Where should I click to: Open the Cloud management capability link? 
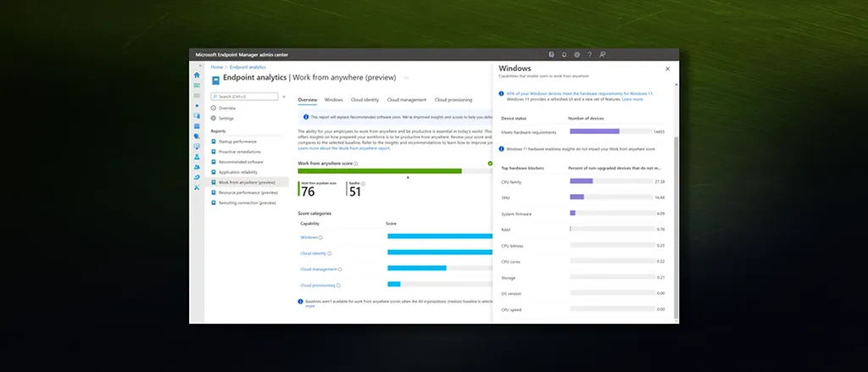tap(319, 269)
